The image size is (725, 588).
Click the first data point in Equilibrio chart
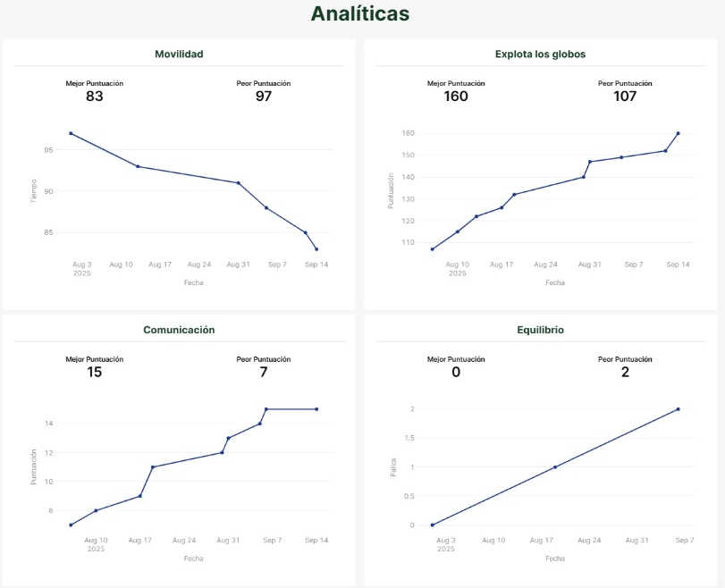pyautogui.click(x=432, y=525)
